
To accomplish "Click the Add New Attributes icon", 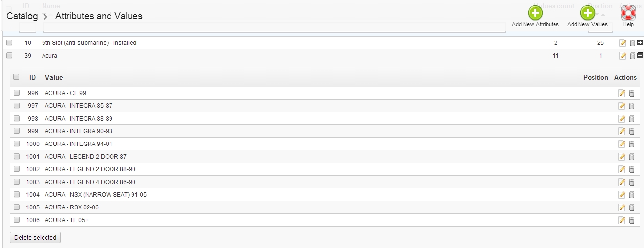I will pyautogui.click(x=535, y=13).
